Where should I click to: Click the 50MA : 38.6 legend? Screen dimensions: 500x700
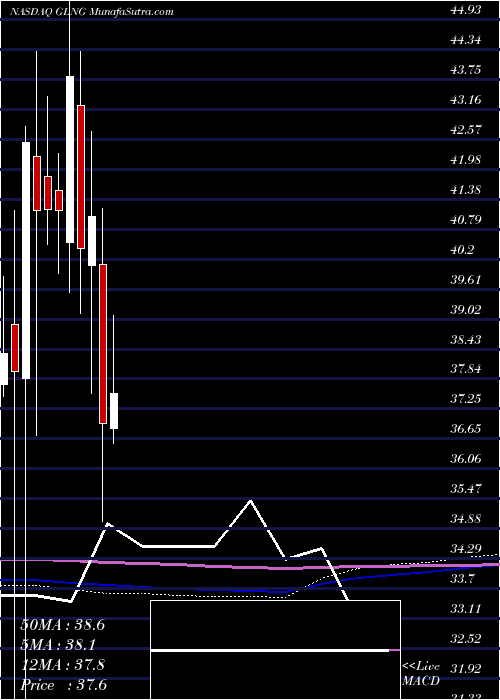point(62,625)
